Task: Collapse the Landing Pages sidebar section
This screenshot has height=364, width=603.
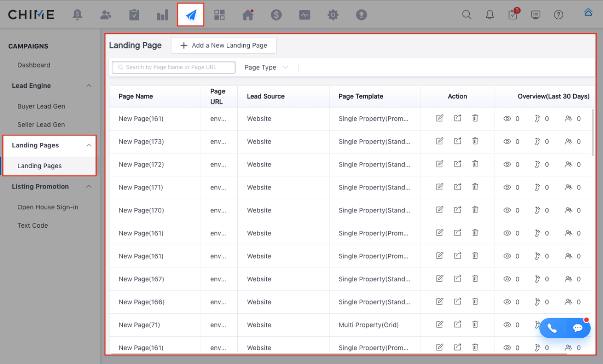Action: 89,145
